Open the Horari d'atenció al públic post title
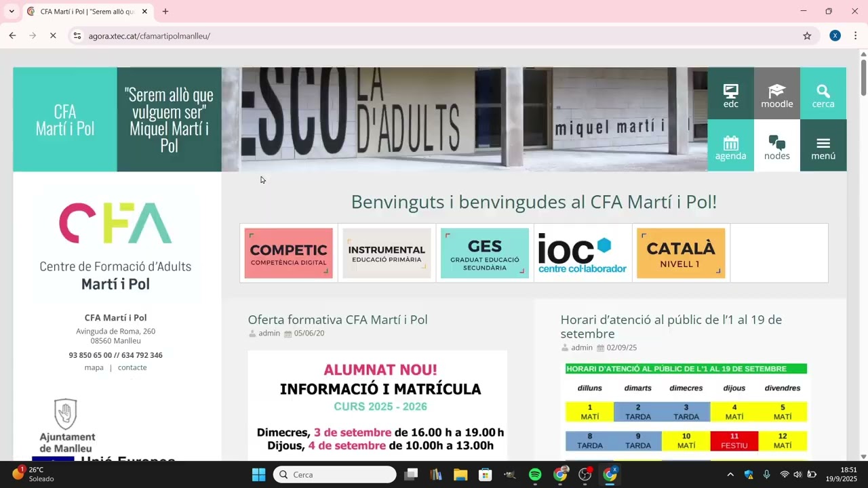 pyautogui.click(x=671, y=327)
